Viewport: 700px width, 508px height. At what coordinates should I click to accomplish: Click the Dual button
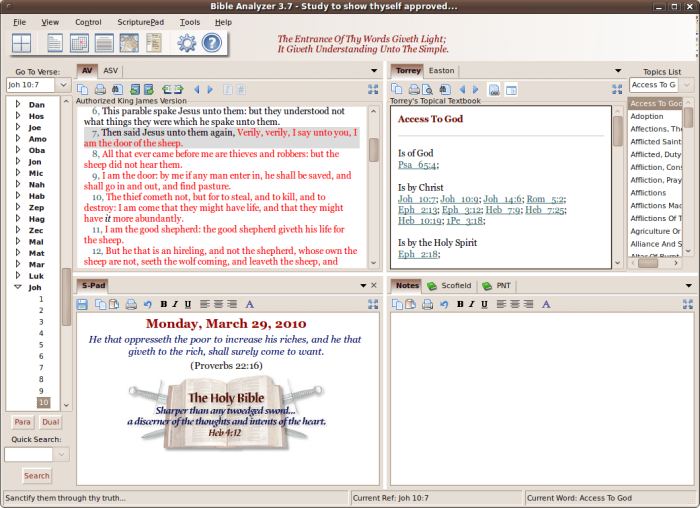[50, 422]
